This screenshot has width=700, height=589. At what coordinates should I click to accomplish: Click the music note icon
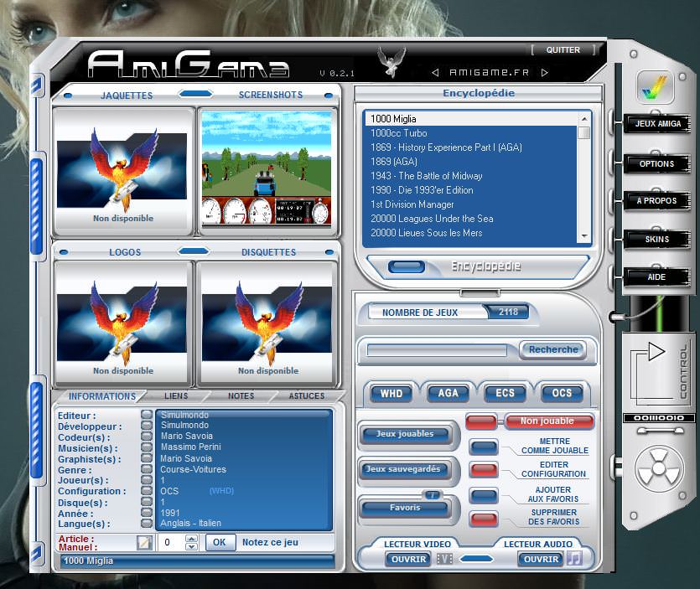tap(575, 558)
